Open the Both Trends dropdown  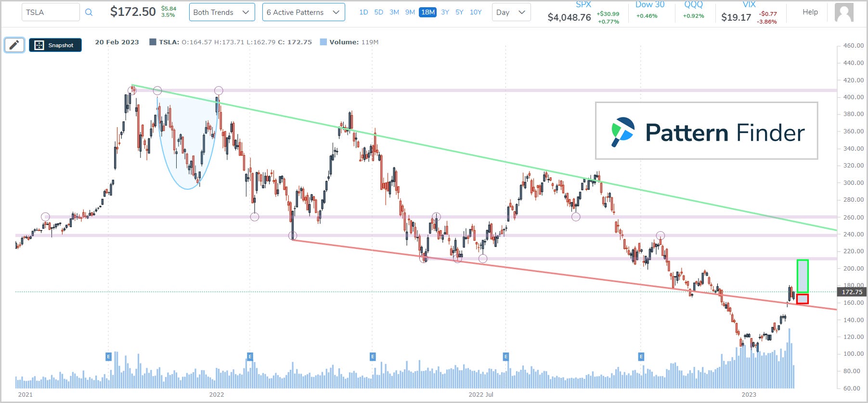coord(222,12)
